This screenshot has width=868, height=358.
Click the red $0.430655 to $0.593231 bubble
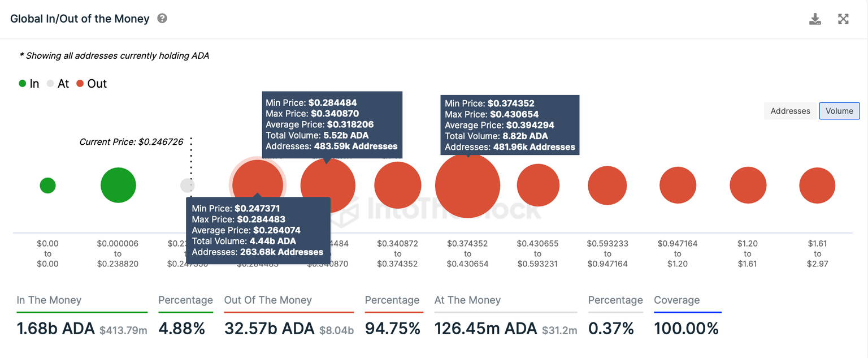[538, 185]
